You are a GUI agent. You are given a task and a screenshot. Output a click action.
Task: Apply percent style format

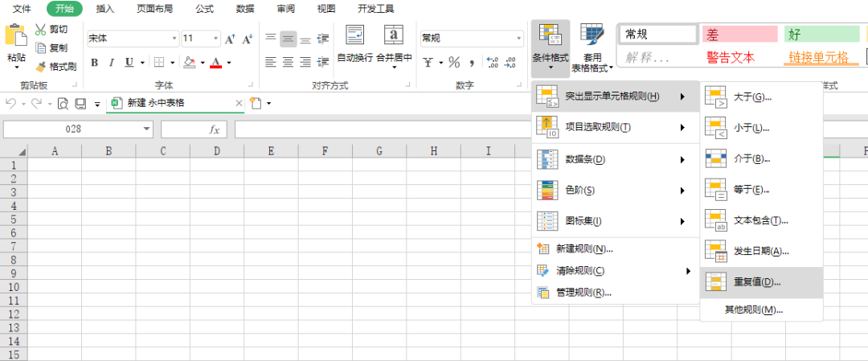coord(454,62)
